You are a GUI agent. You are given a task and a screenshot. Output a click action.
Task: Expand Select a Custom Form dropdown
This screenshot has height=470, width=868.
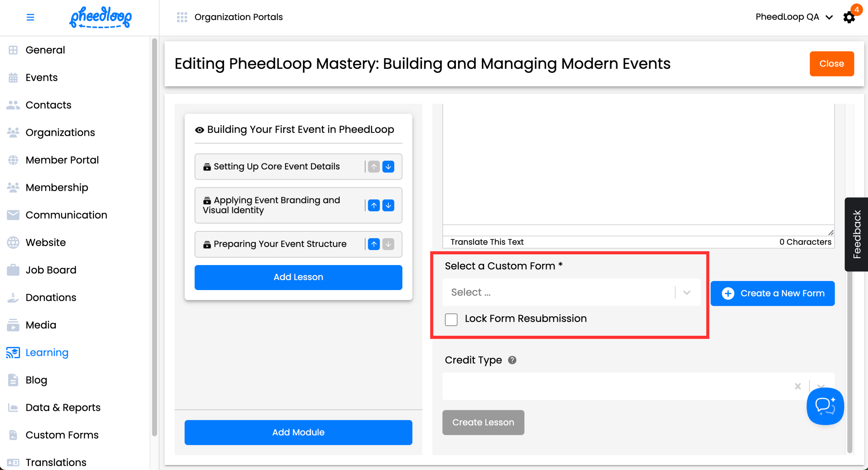[687, 293]
